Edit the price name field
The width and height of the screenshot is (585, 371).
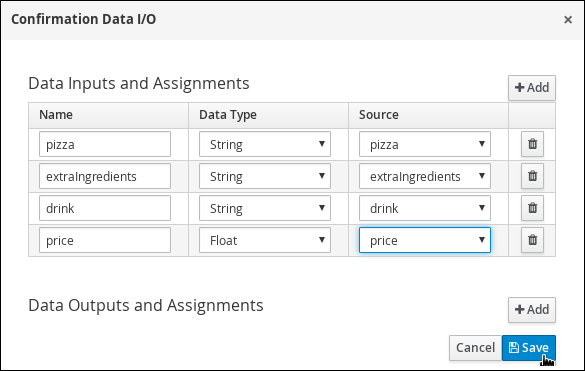click(x=105, y=240)
